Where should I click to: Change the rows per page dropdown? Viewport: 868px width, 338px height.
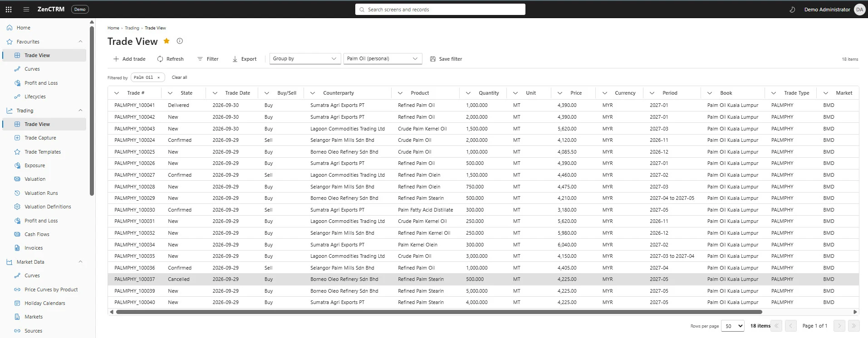click(x=733, y=326)
